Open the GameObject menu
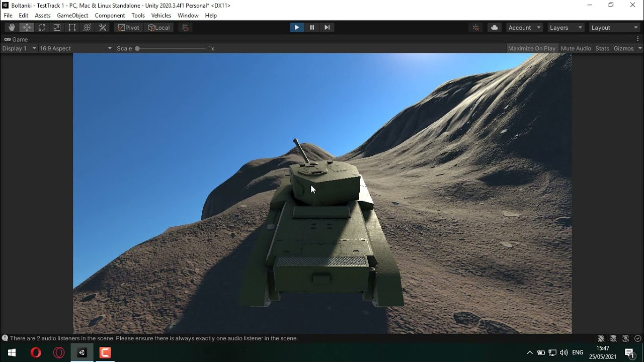644x362 pixels. 72,16
